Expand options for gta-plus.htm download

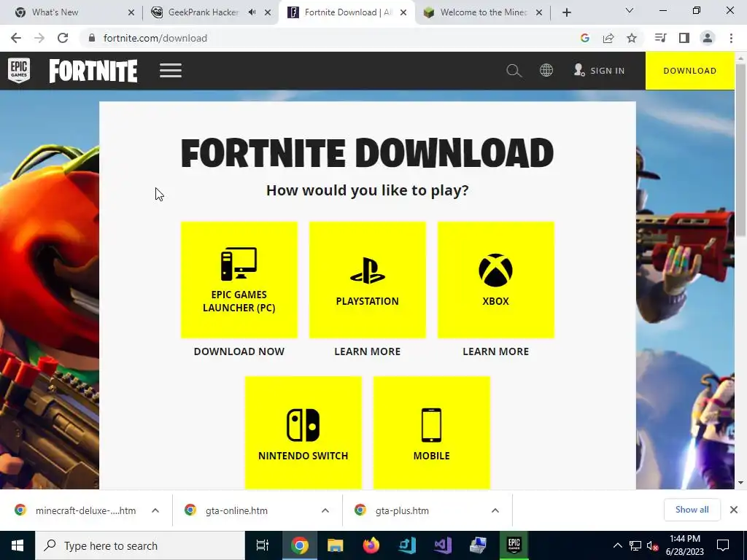tap(495, 510)
